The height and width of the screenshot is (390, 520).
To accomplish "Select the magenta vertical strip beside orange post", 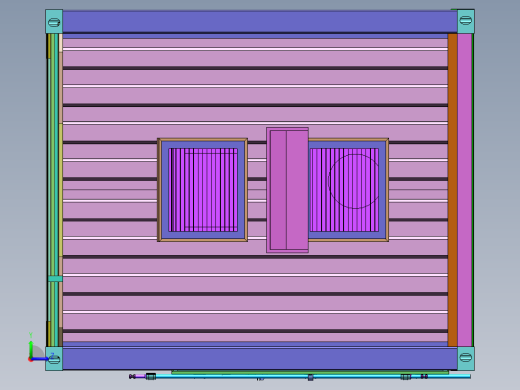I will (x=464, y=190).
